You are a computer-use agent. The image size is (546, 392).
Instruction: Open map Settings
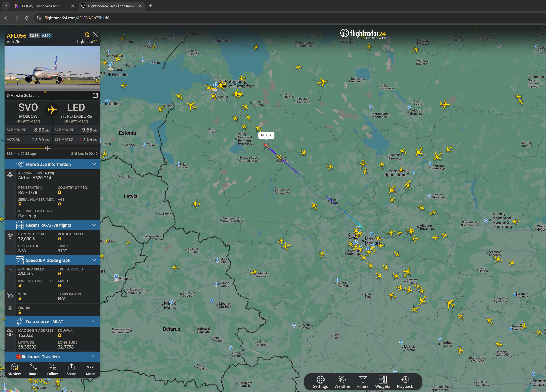tap(320, 382)
